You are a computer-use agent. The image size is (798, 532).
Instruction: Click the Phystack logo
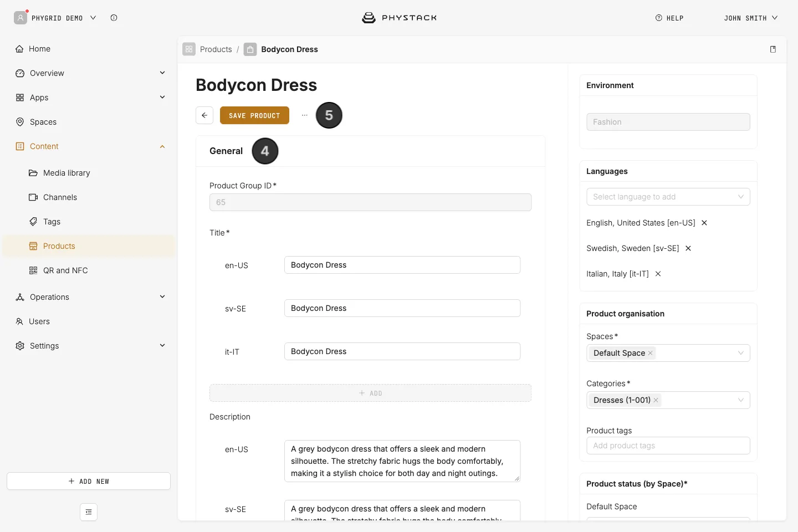[399, 18]
